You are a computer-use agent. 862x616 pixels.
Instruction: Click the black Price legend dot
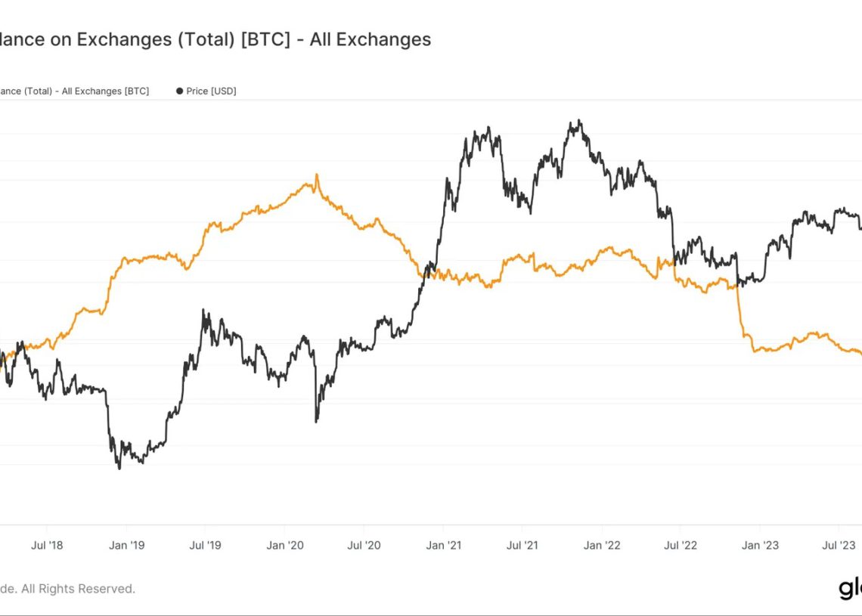[x=180, y=91]
